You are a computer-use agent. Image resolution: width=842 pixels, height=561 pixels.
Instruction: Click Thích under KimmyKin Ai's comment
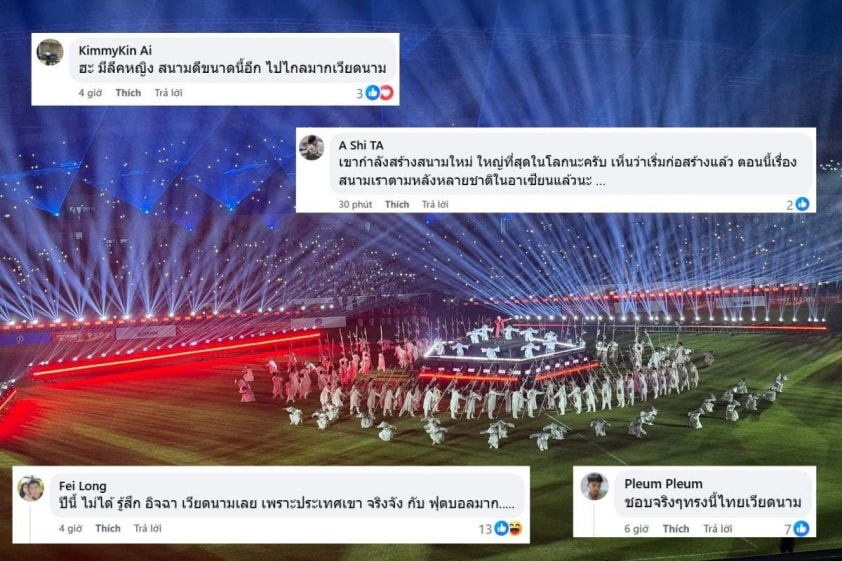coord(128,93)
